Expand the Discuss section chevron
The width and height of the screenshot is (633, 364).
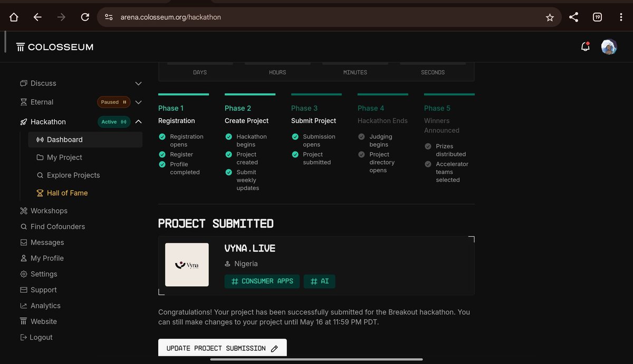(x=138, y=83)
